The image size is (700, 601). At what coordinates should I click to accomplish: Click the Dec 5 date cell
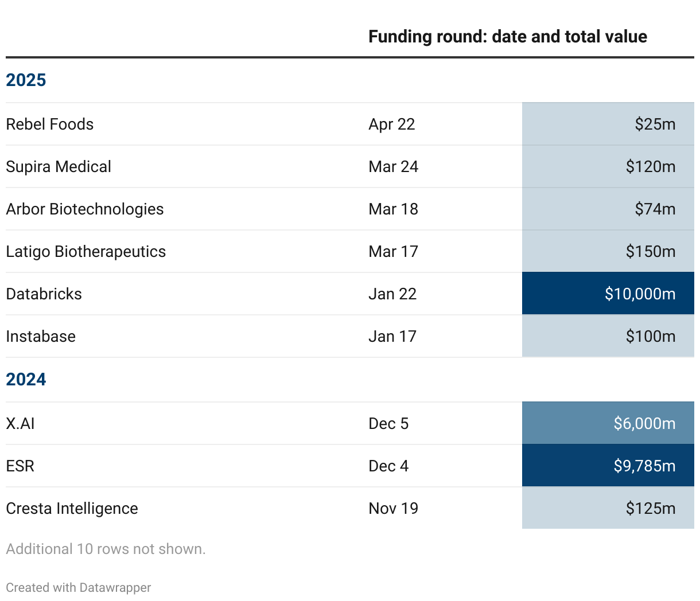pos(388,423)
